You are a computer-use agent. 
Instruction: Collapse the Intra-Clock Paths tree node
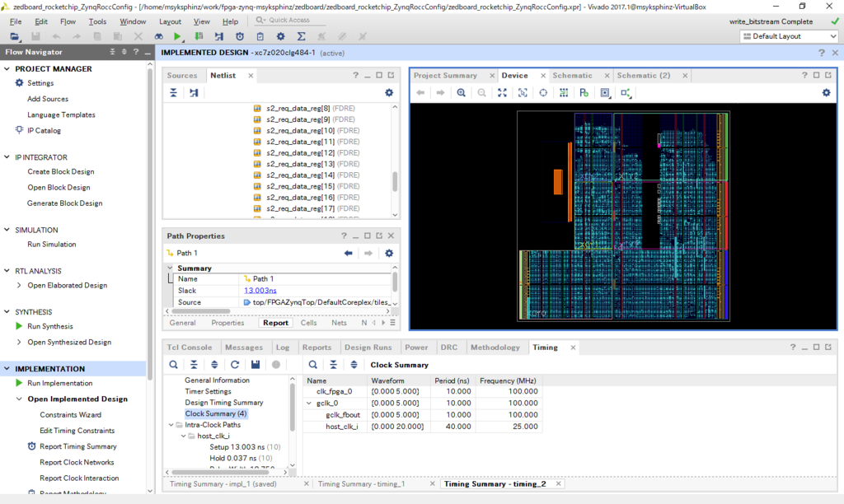tap(171, 425)
